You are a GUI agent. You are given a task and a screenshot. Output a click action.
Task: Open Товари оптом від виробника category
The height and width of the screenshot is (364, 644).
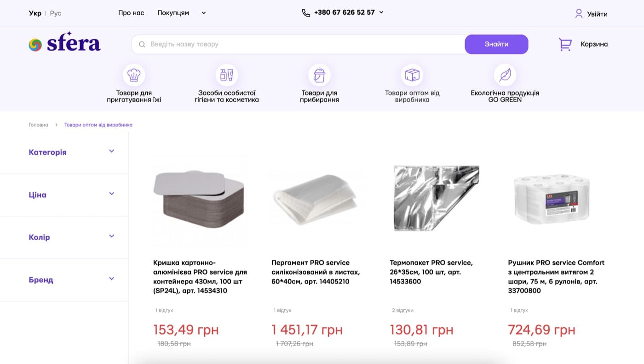point(412,96)
